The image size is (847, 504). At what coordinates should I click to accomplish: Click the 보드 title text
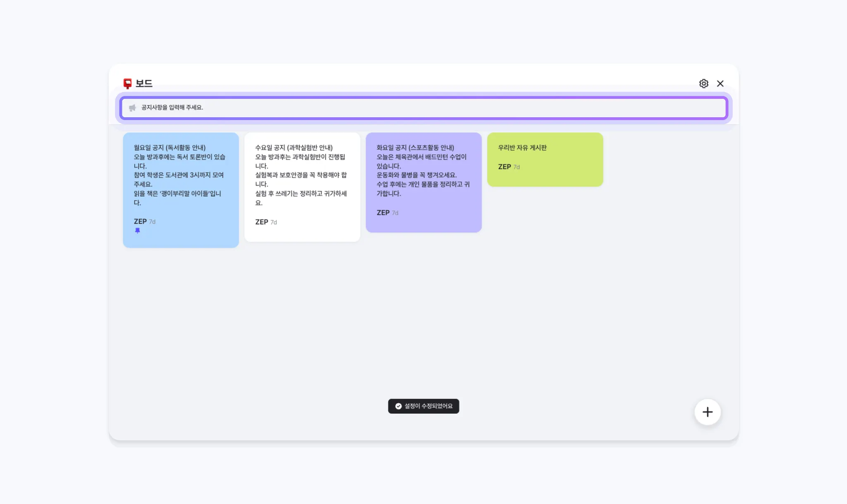click(144, 84)
